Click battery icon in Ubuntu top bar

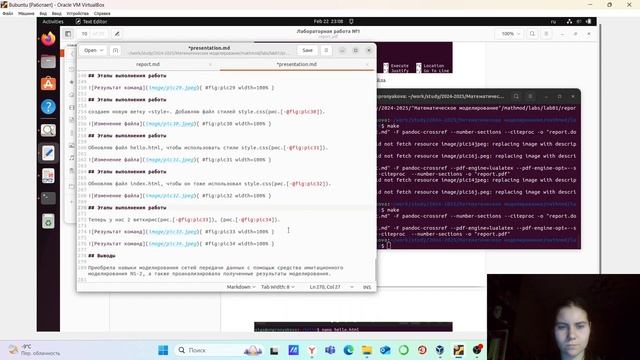(x=588, y=21)
